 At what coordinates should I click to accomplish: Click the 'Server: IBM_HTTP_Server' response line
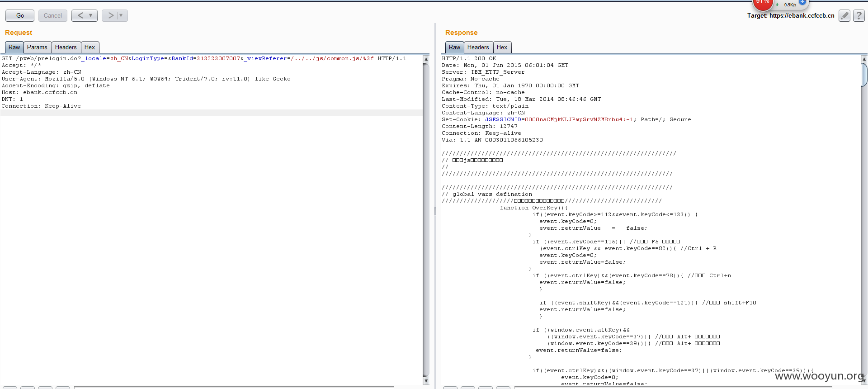483,72
